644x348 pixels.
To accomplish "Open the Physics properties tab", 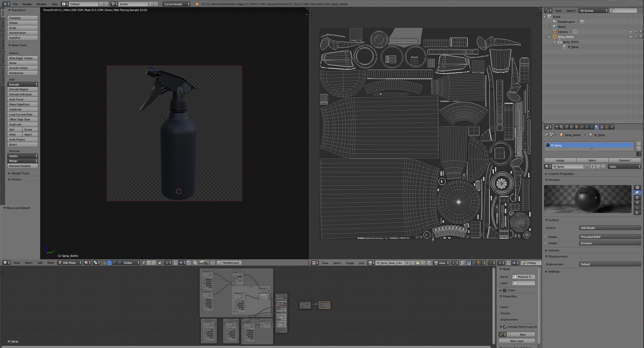I will point(612,127).
